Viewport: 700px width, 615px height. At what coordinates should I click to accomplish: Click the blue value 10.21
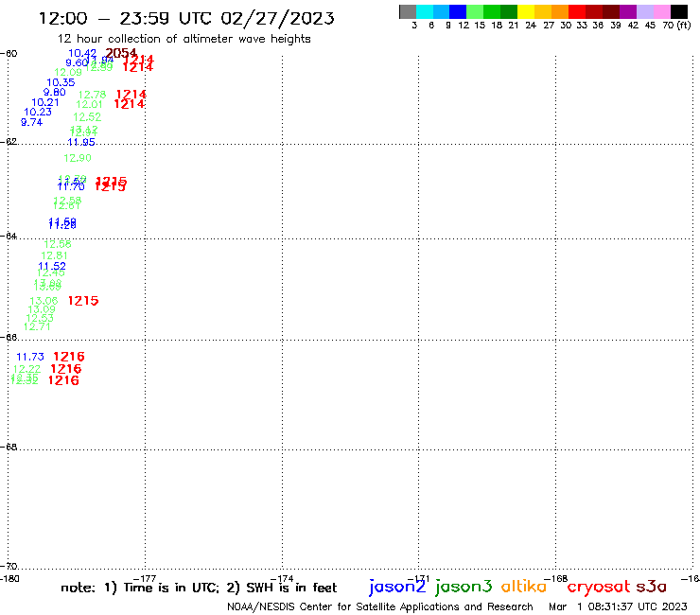(45, 102)
